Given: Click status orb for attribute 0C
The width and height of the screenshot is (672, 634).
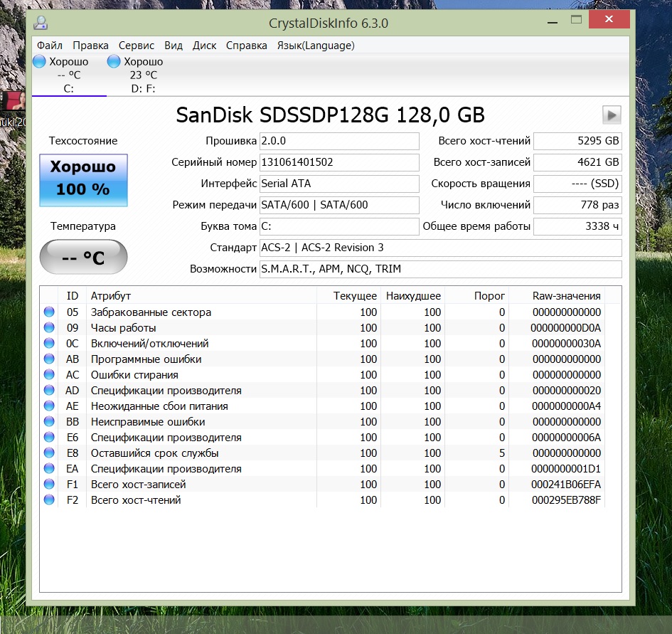Looking at the screenshot, I should pyautogui.click(x=49, y=343).
